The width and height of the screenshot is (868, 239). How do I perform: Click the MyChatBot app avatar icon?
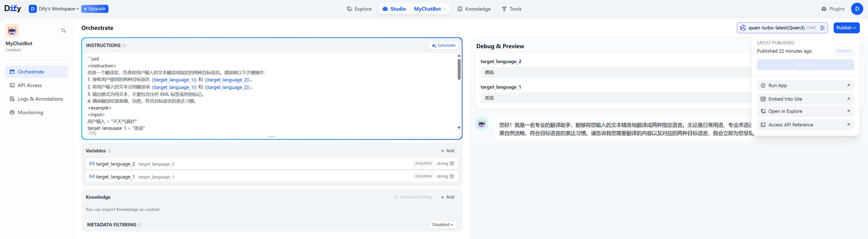12,31
